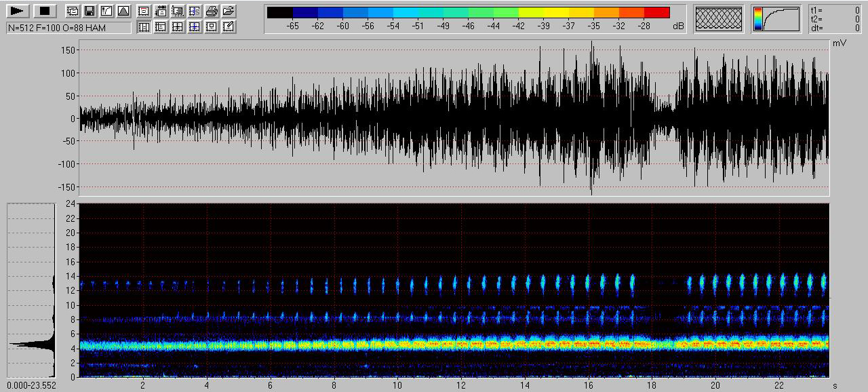
Task: Toggle the pressed vertical-columns cursor mode button
Action: [x=144, y=26]
